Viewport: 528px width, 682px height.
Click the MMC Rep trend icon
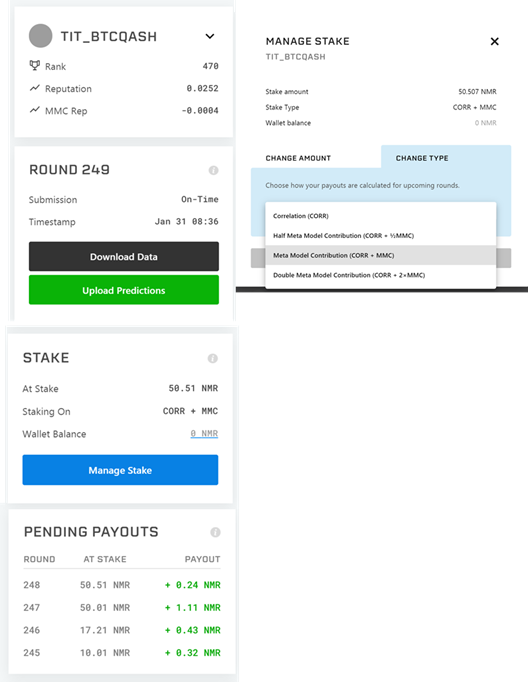34,110
